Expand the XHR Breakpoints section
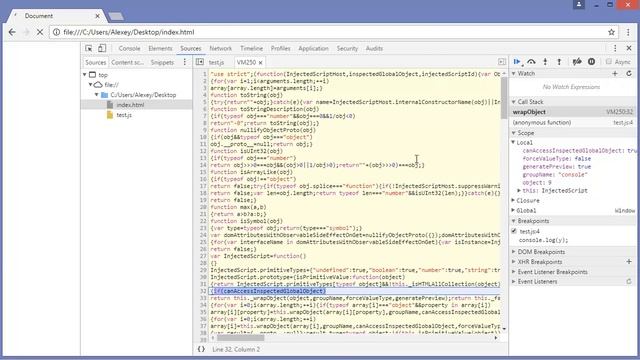Screen dimensions: 640x360 [x=514, y=262]
